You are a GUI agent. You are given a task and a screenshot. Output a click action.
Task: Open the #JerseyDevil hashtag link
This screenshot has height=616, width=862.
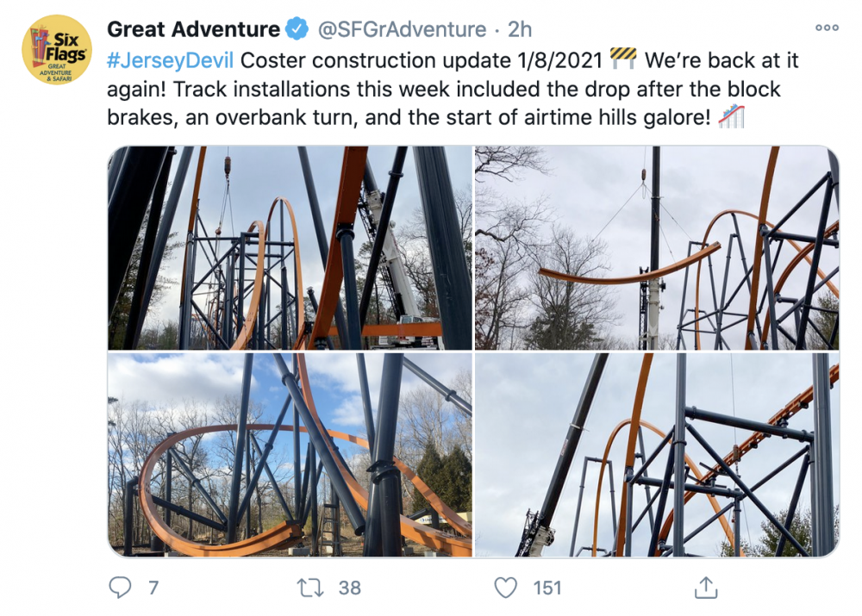(171, 60)
